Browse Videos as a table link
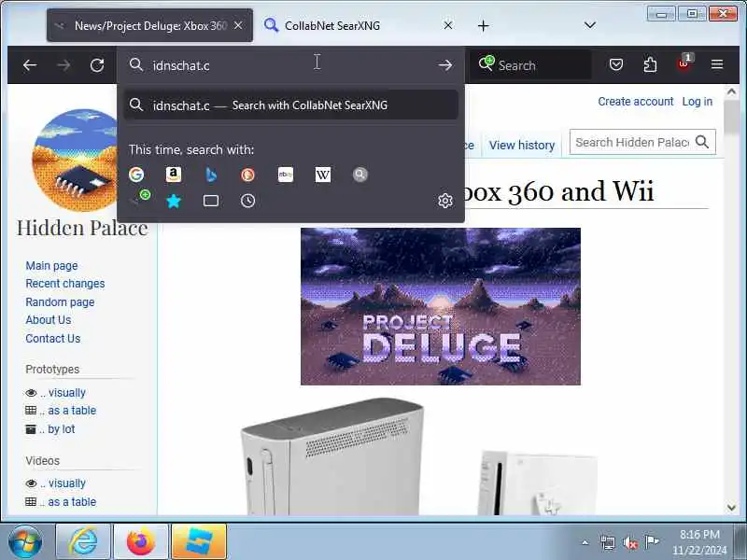 72,502
